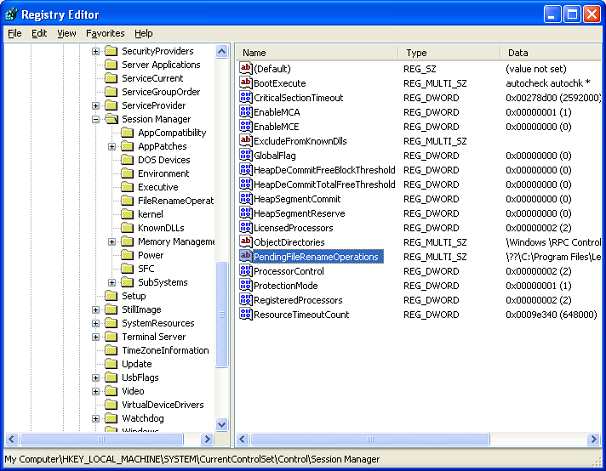Click the values pane scroll right arrow

tap(594, 439)
